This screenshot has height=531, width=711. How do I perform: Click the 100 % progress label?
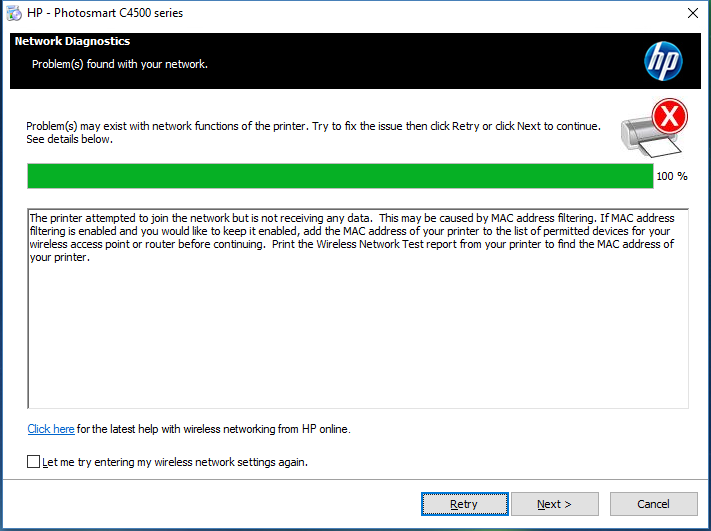coord(672,176)
